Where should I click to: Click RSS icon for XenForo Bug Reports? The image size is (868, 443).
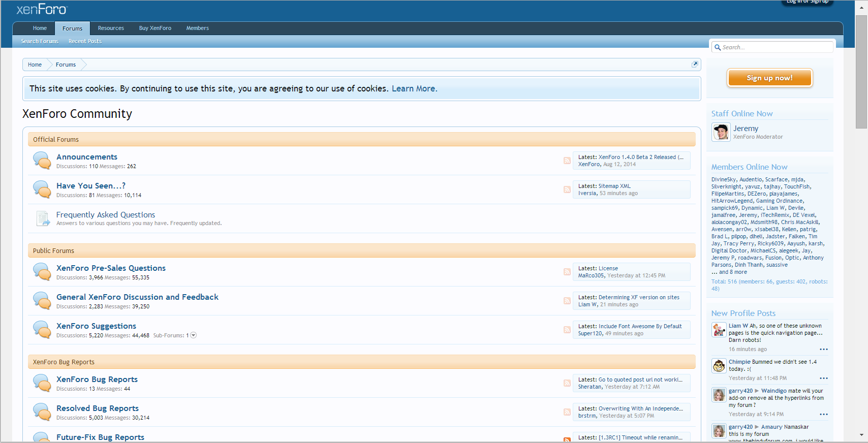(x=567, y=383)
